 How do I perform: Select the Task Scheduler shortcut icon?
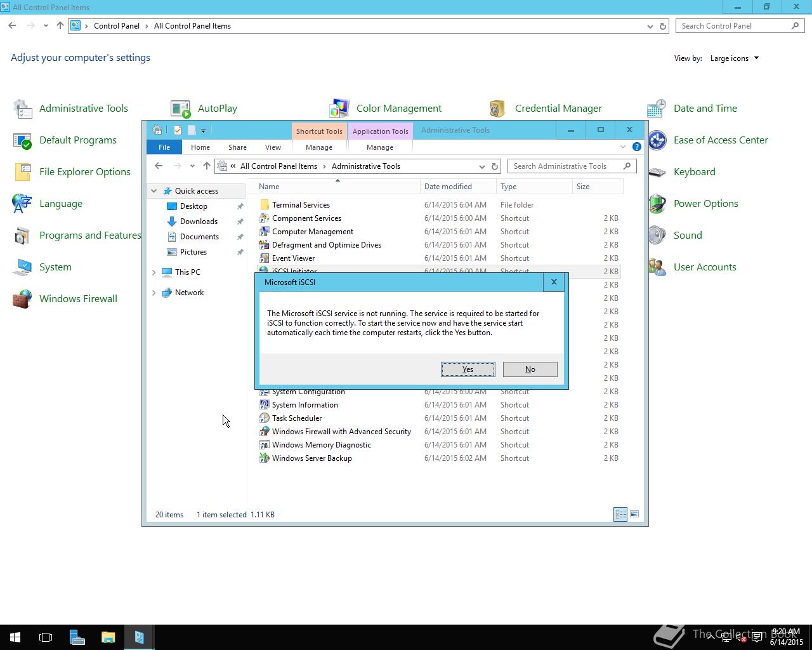click(265, 418)
